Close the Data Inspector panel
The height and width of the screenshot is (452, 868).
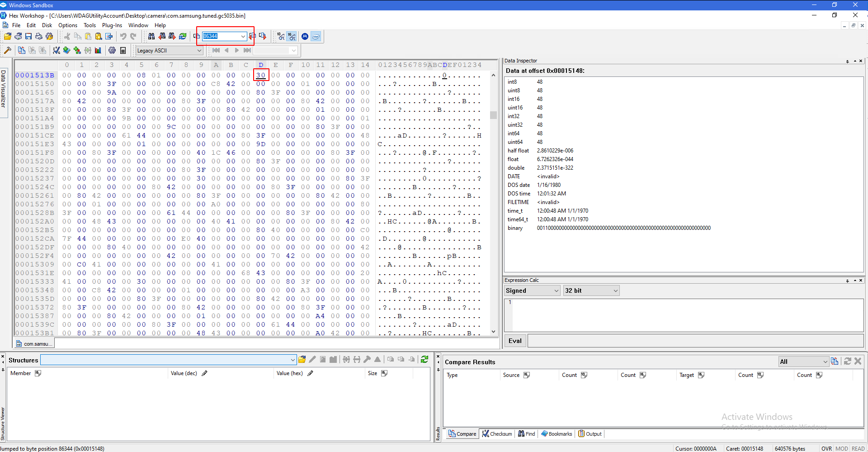pyautogui.click(x=861, y=61)
